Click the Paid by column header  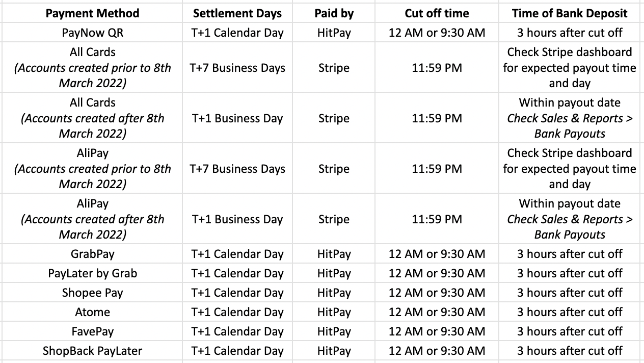click(x=334, y=13)
